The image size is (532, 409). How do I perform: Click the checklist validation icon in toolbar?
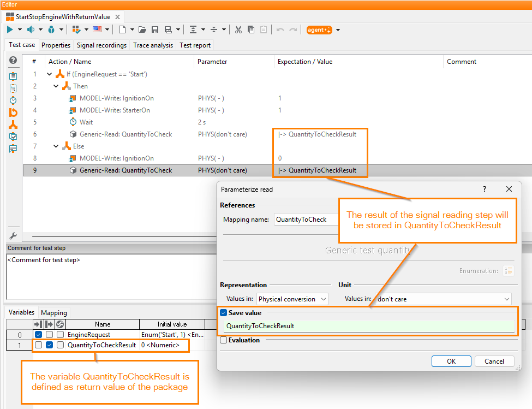(76, 30)
